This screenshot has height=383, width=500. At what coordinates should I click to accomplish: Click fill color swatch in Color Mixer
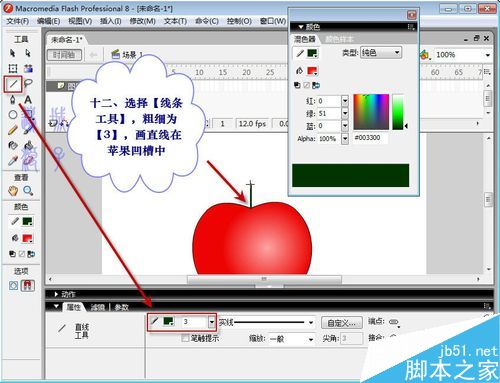pos(312,71)
